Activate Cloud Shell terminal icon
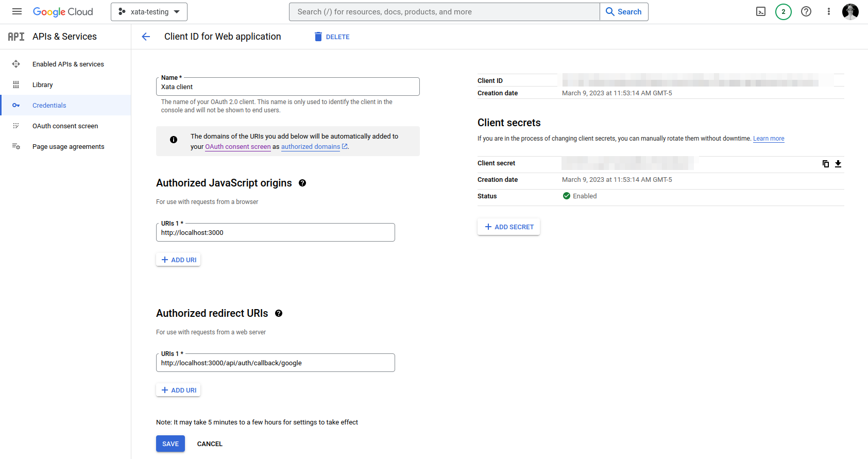 [761, 12]
